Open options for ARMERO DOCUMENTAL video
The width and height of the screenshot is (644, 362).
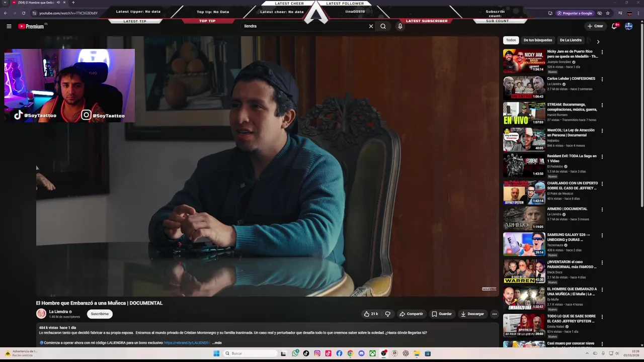tap(602, 210)
